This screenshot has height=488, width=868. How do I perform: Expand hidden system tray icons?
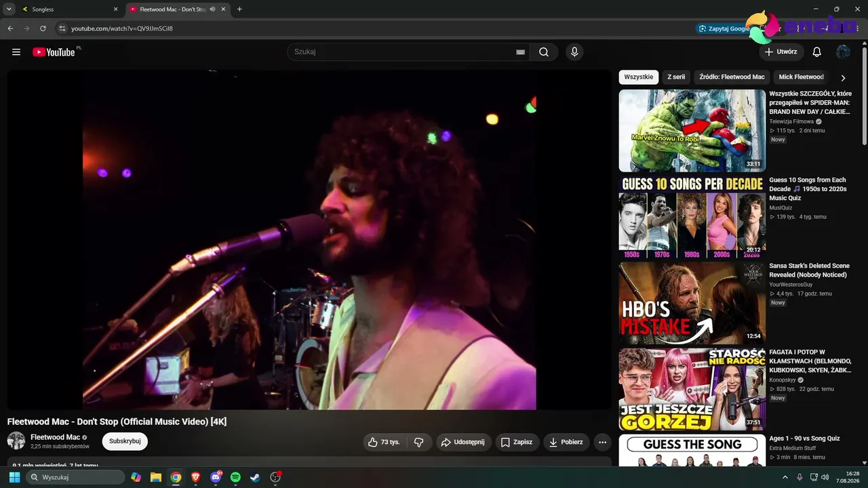[x=787, y=477]
